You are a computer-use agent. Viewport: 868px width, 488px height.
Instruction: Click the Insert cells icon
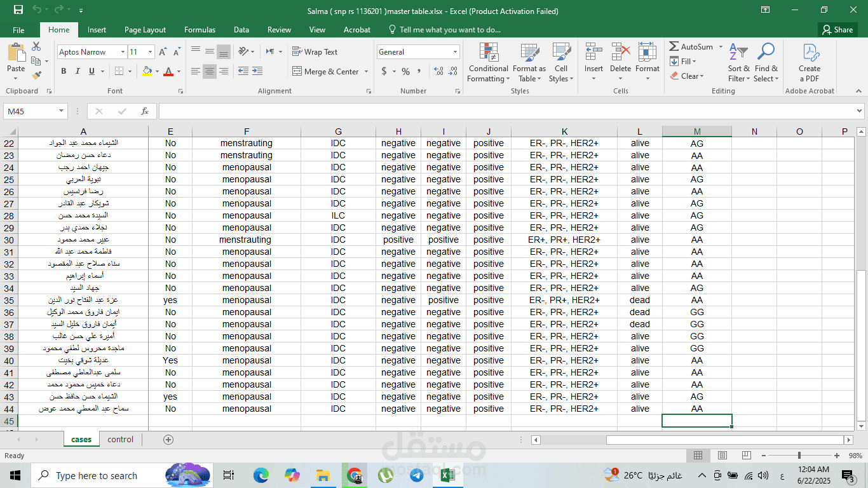click(x=593, y=53)
